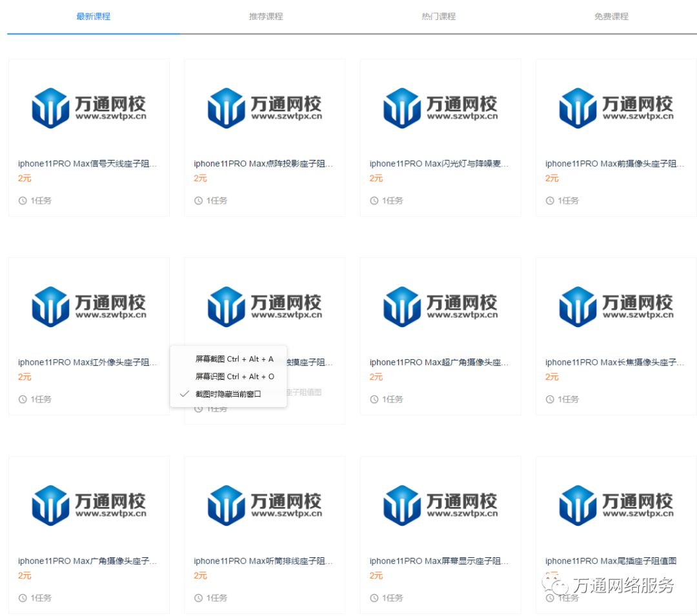Viewport: 697px width, 616px height.
Task: Click clock icon in 听筒排线座子阻 card
Action: (198, 598)
